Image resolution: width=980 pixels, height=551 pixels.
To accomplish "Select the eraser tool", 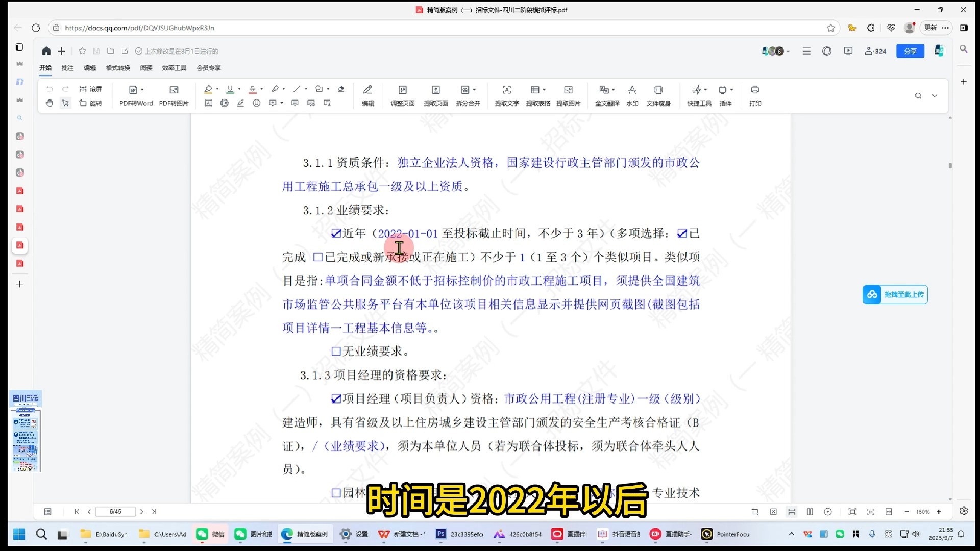I will click(x=341, y=89).
